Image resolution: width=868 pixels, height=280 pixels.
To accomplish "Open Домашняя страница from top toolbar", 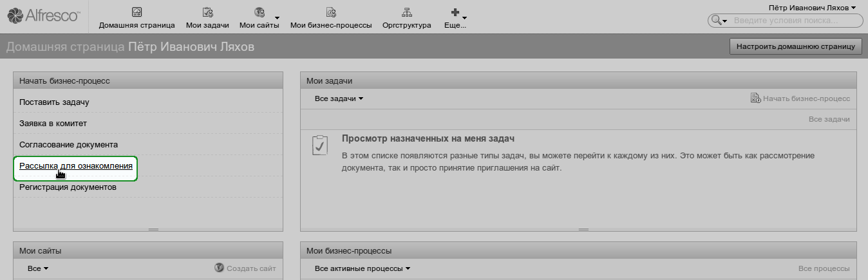I will click(x=137, y=17).
